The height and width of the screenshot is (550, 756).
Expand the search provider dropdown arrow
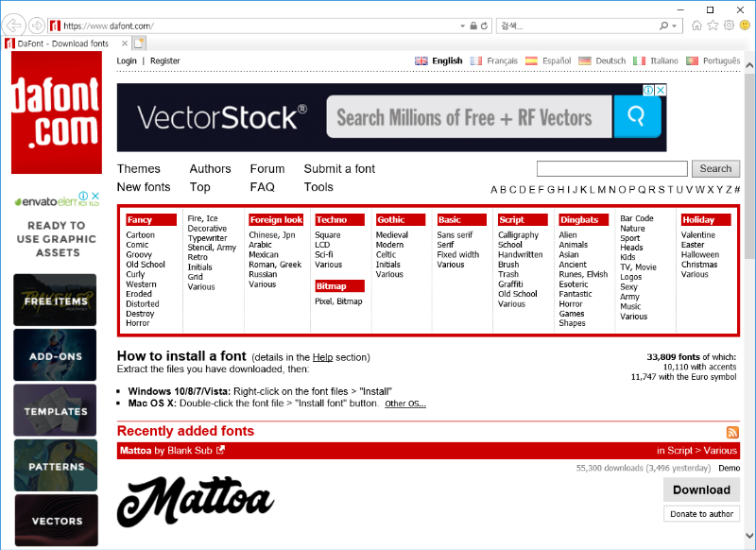[x=675, y=26]
